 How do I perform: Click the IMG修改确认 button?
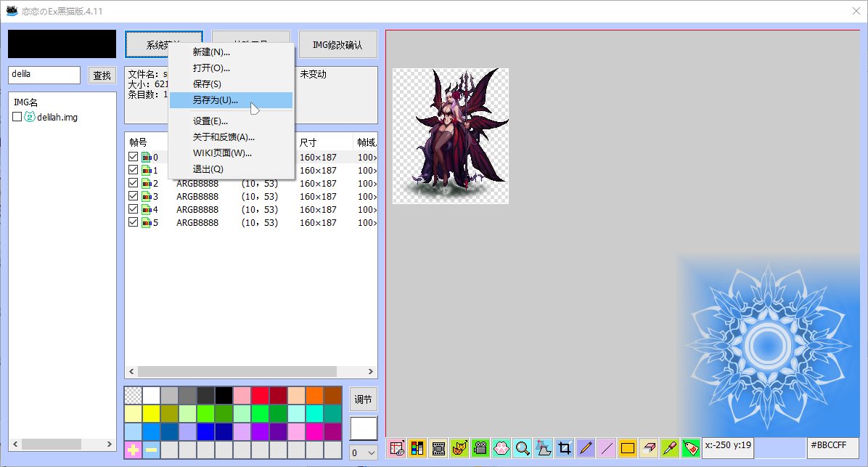coord(337,44)
